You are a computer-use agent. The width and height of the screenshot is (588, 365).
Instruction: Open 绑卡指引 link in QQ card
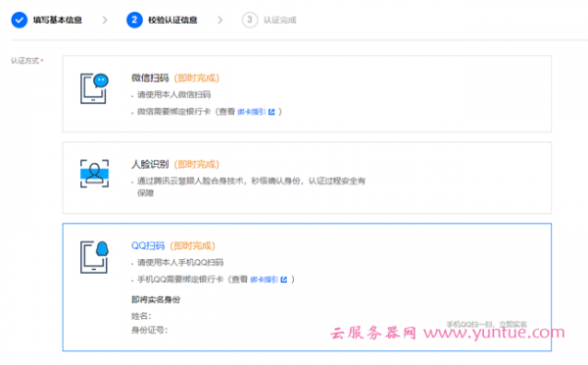coord(264,280)
